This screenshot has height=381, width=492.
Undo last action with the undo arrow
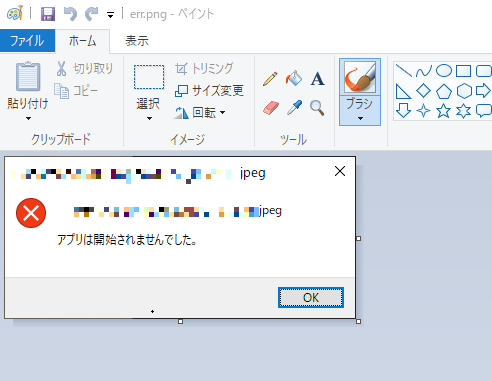click(x=70, y=14)
